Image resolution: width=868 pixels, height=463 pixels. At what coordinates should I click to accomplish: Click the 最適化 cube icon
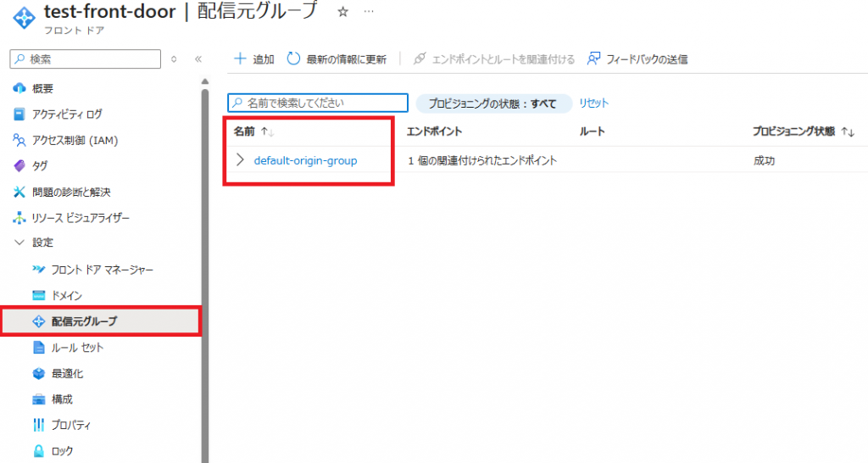[x=39, y=373]
